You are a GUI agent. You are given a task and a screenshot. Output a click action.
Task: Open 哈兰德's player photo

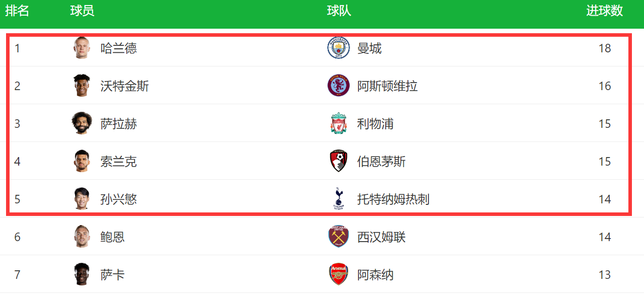82,48
